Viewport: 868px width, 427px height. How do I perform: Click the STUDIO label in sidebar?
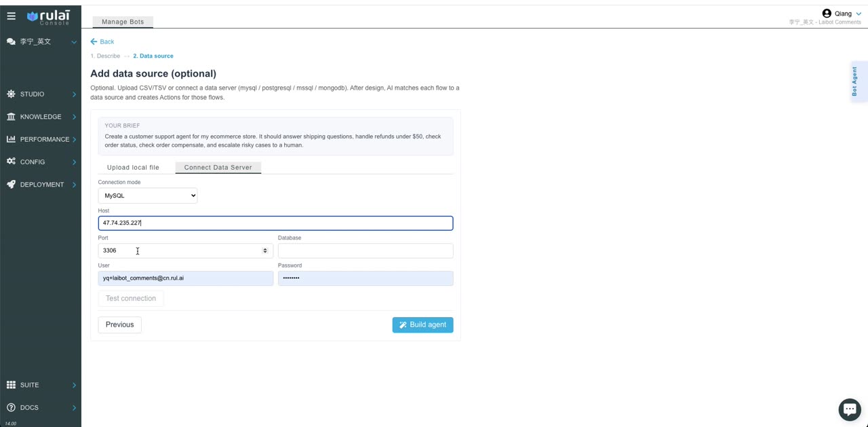[x=32, y=94]
